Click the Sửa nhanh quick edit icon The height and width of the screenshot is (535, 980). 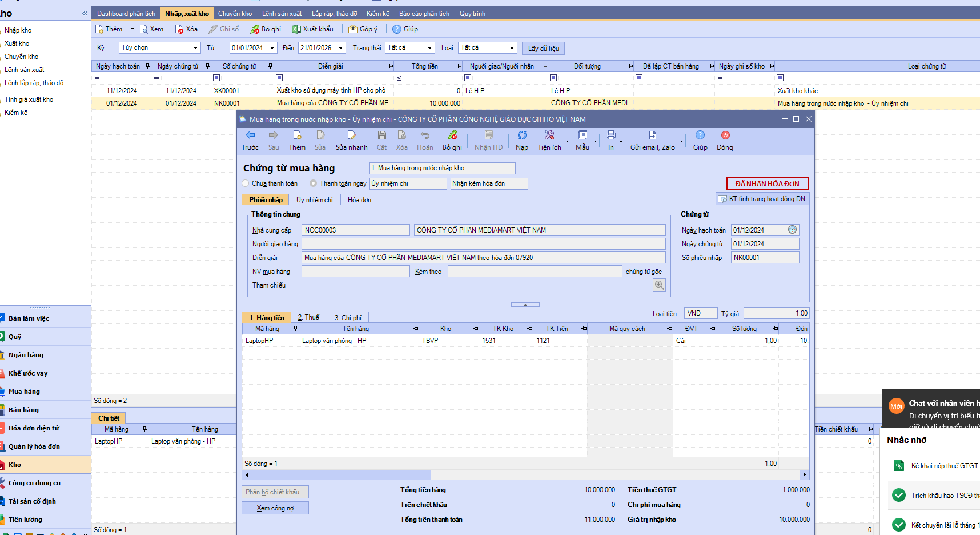[351, 135]
